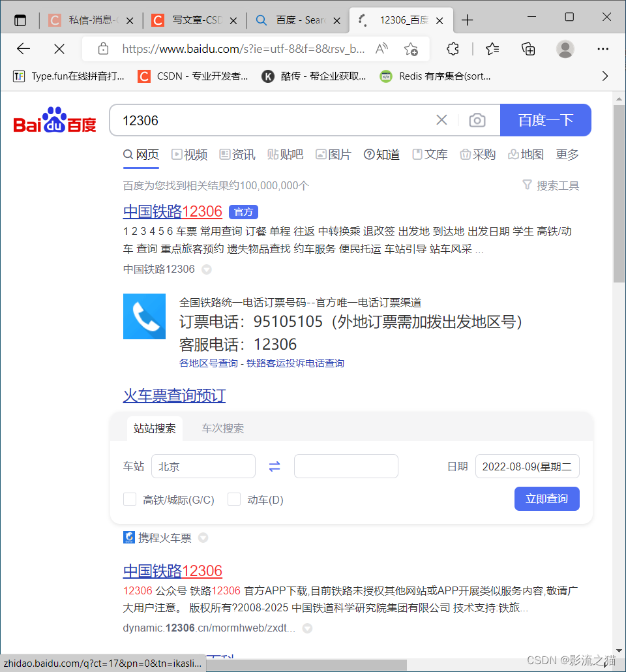The height and width of the screenshot is (672, 626).
Task: Switch to the 网页 search tab
Action: pyautogui.click(x=141, y=154)
